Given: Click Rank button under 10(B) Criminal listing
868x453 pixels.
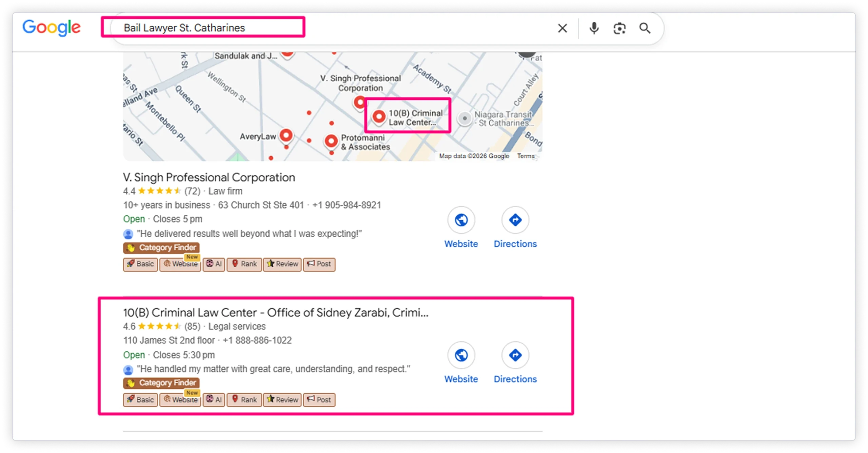Looking at the screenshot, I should [244, 400].
